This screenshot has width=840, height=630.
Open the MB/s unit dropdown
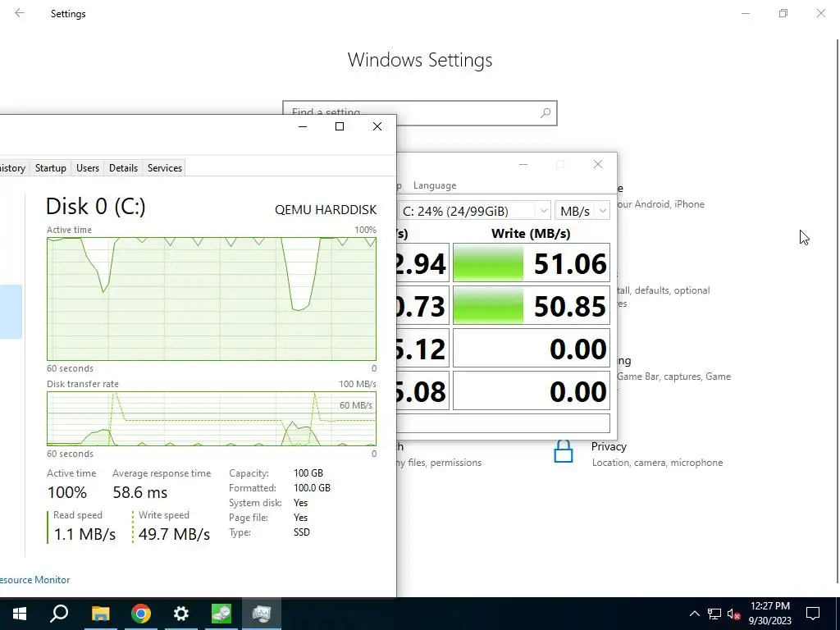tap(582, 211)
